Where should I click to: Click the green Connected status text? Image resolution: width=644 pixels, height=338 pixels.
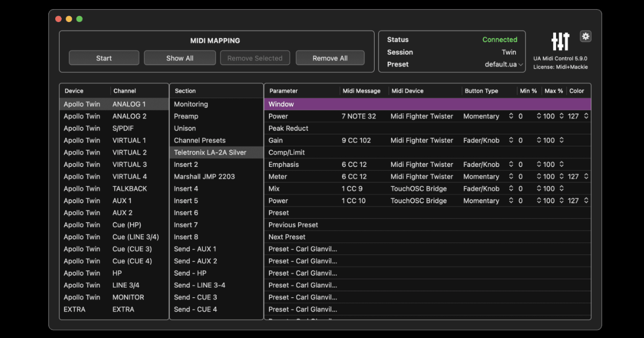(500, 40)
